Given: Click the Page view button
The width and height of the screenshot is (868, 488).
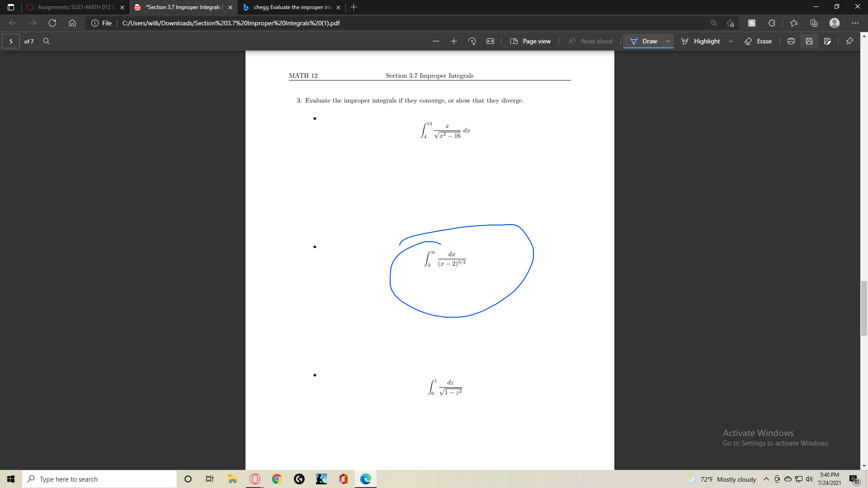Looking at the screenshot, I should pos(531,41).
